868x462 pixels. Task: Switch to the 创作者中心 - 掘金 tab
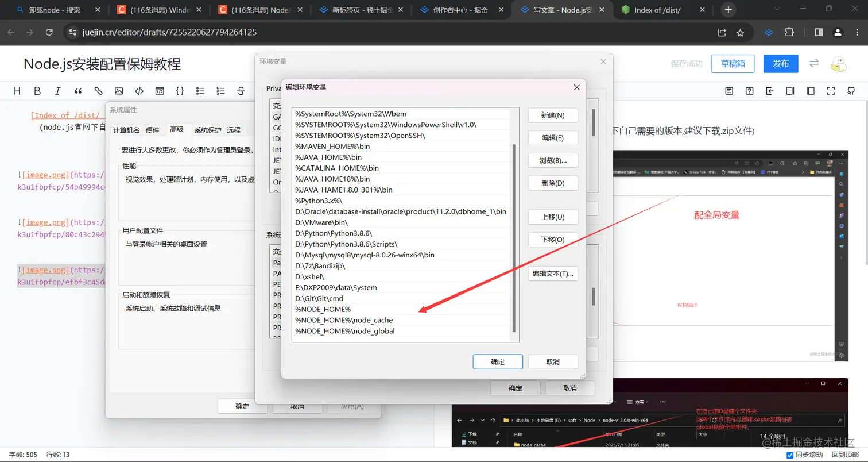pyautogui.click(x=462, y=10)
